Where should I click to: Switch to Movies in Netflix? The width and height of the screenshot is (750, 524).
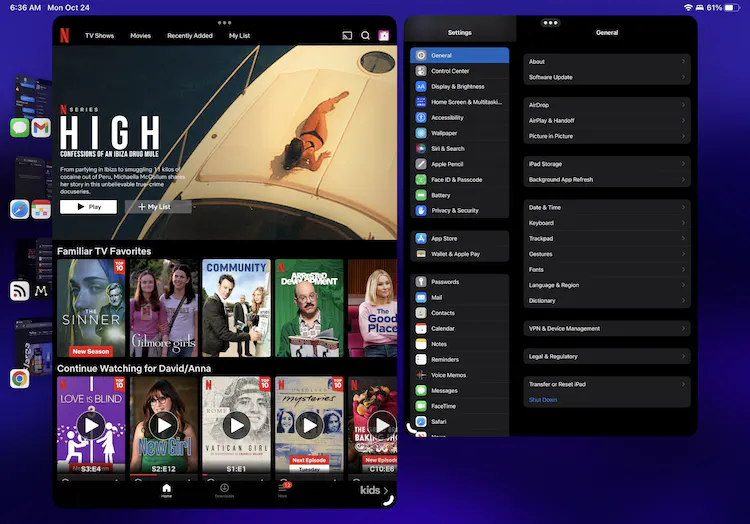click(x=141, y=35)
